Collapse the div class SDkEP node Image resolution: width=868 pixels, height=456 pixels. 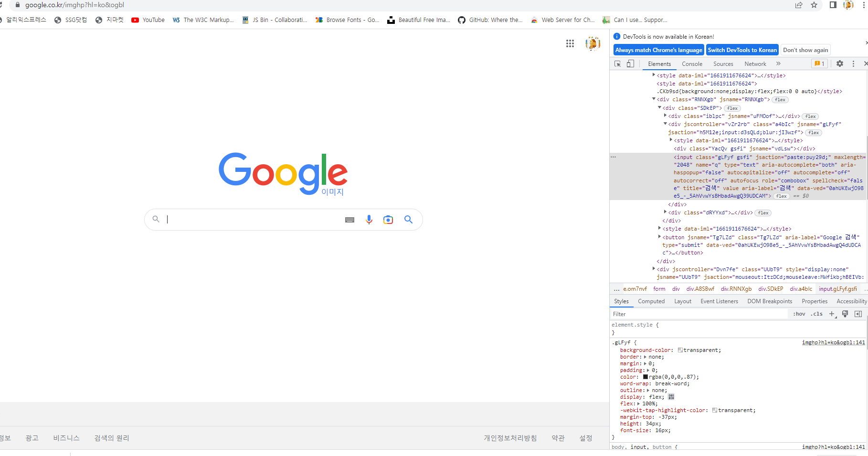pyautogui.click(x=660, y=108)
